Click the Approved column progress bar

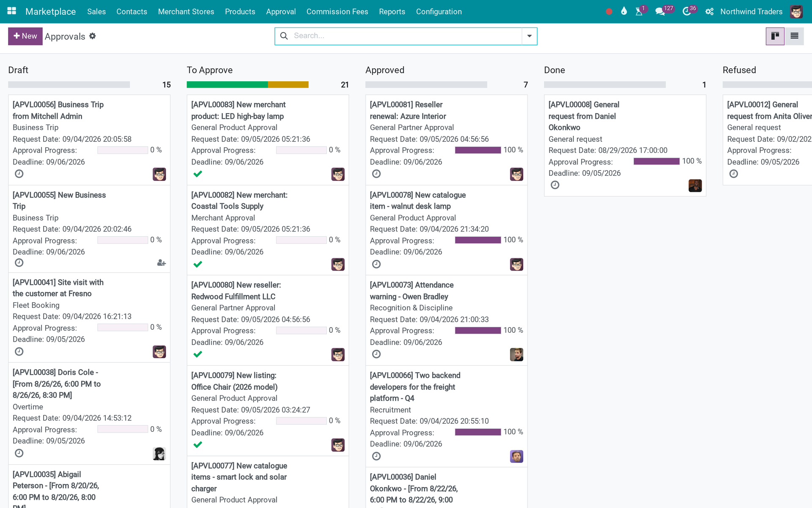tap(426, 85)
